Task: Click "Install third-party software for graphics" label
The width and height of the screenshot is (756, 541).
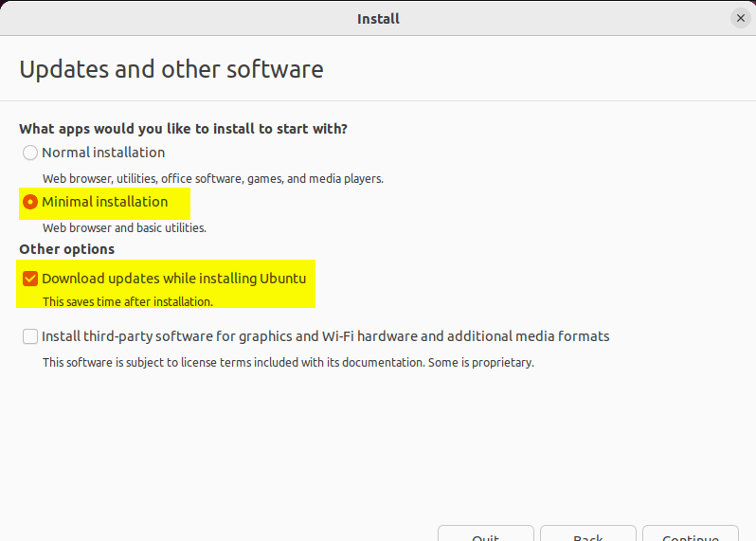Action: (x=325, y=336)
